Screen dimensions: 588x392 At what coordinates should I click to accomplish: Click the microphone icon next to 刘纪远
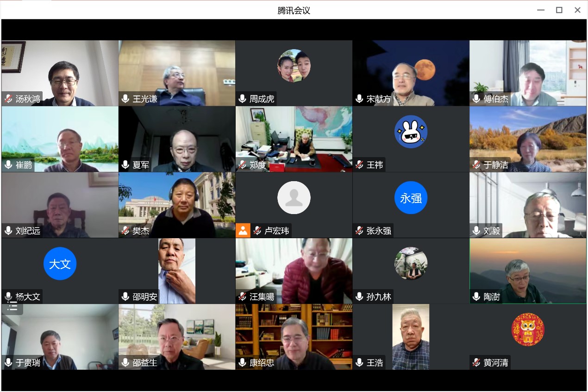8,230
